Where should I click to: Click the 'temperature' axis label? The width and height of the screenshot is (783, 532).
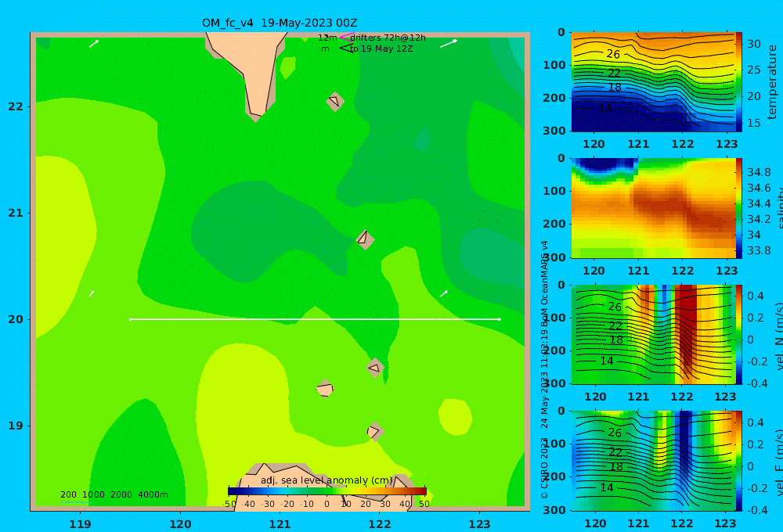coord(772,82)
